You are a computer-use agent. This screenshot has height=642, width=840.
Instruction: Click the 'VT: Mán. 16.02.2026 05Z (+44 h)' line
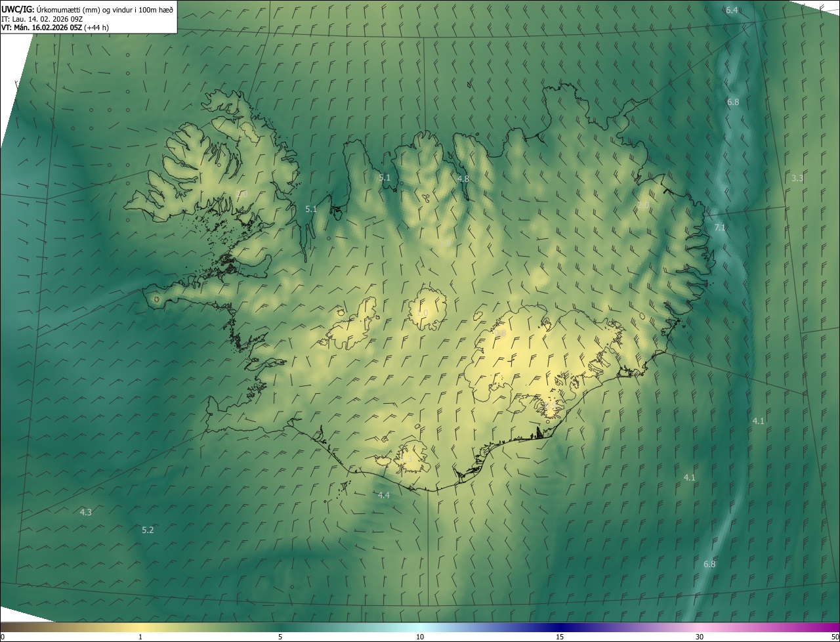pos(55,28)
